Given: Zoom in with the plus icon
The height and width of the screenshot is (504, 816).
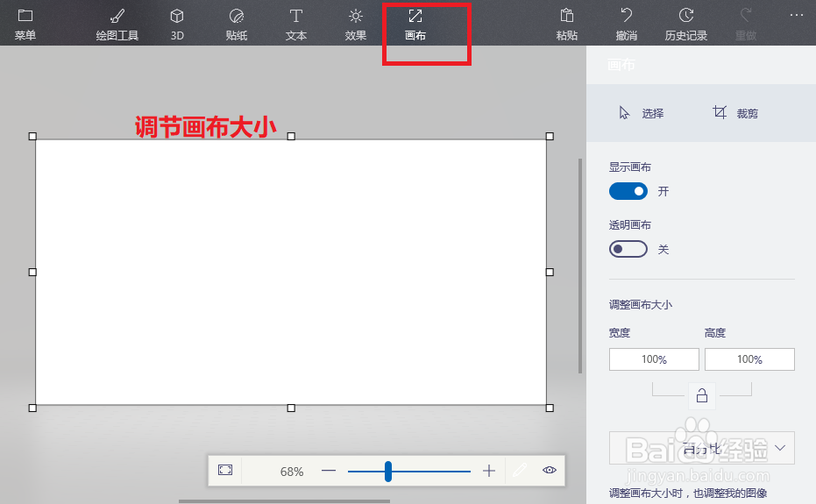Looking at the screenshot, I should click(489, 471).
